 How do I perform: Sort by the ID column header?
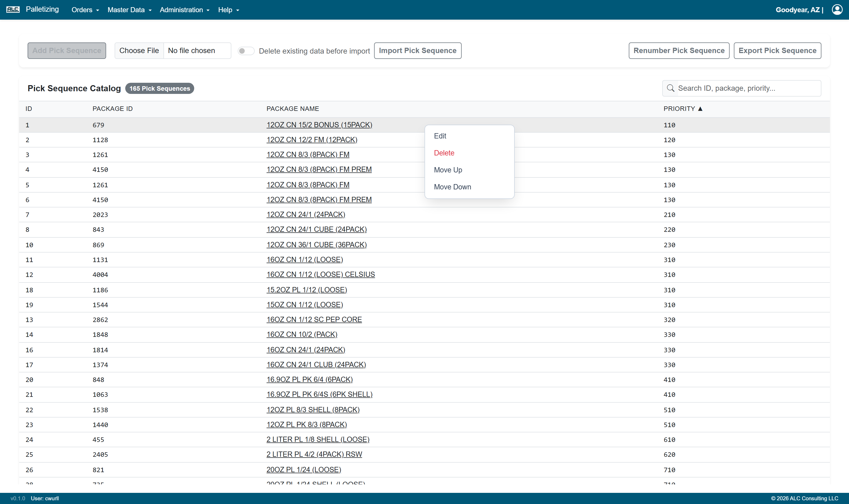[29, 109]
